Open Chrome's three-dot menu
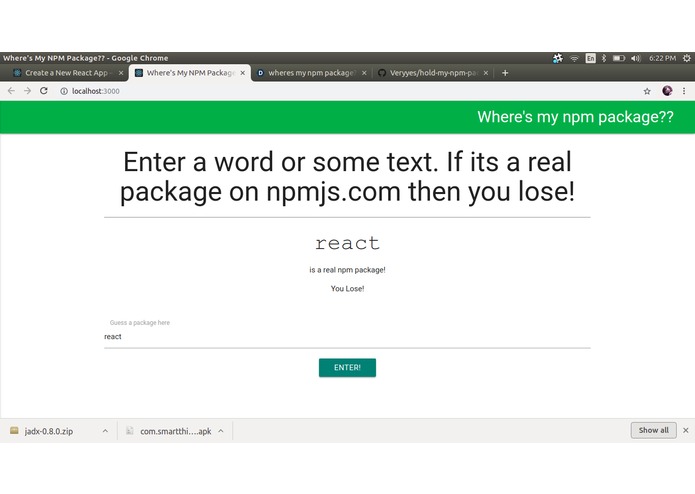Viewport: 695px width, 494px height. point(684,91)
